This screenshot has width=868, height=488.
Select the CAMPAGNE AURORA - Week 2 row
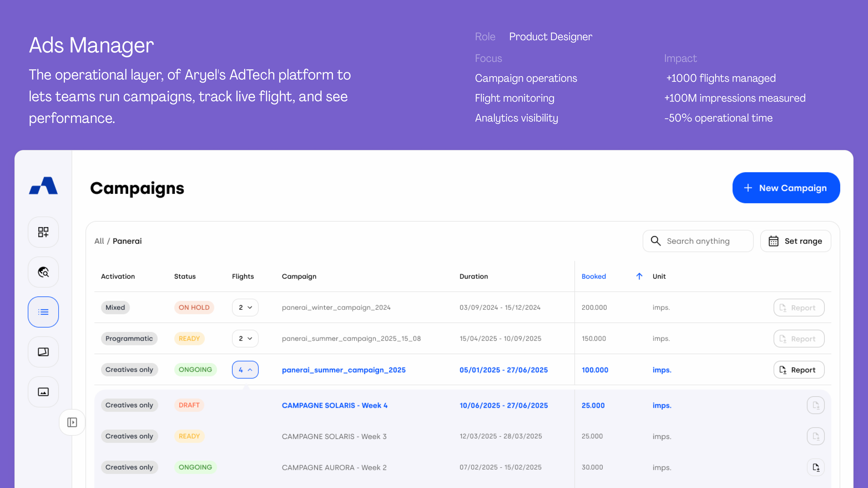[463, 467]
